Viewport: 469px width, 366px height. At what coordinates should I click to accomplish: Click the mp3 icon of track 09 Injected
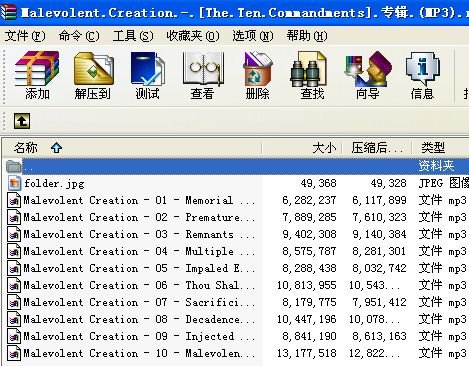(x=14, y=336)
